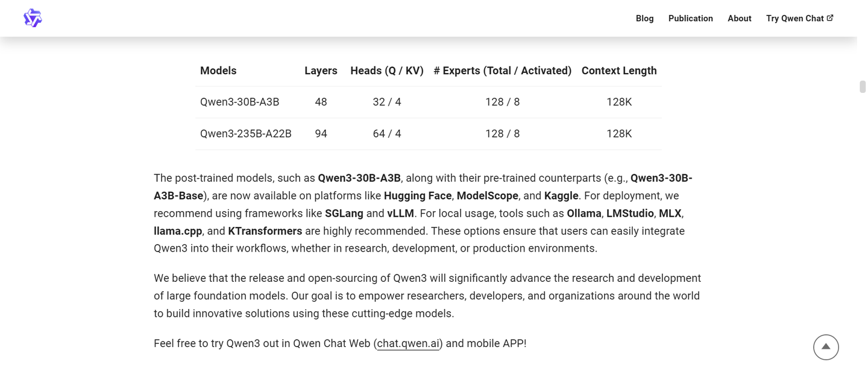The height and width of the screenshot is (391, 868).
Task: Click the Layers column header
Action: 321,71
